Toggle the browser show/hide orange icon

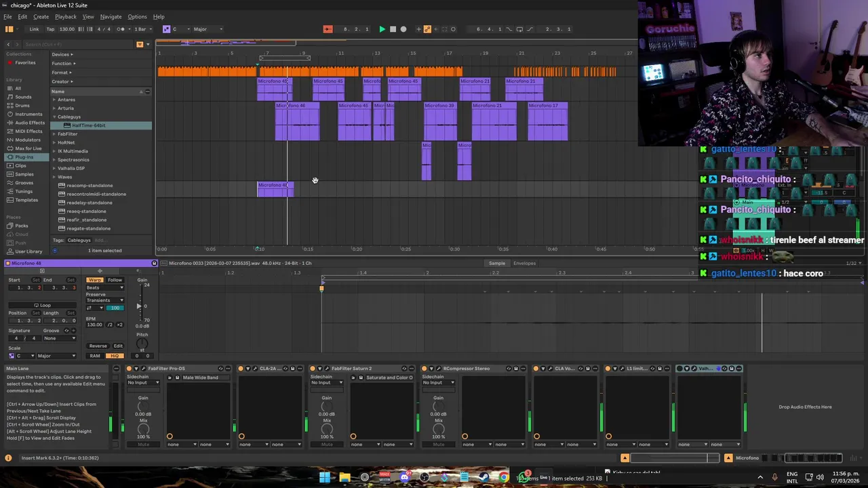click(x=9, y=29)
